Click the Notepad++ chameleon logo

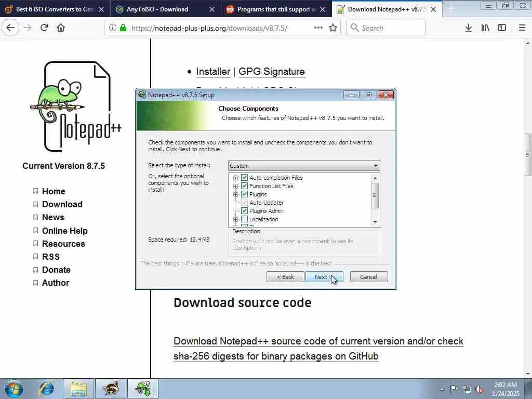[x=76, y=106]
